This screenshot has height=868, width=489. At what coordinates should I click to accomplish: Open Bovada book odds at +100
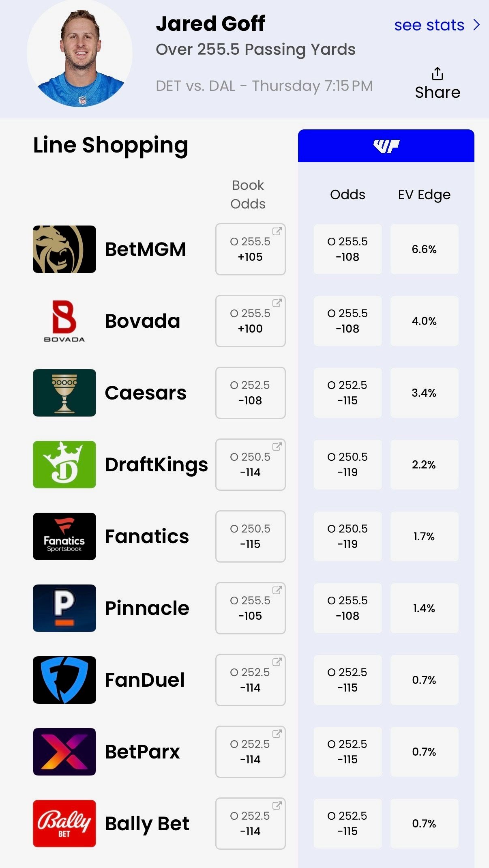pyautogui.click(x=251, y=321)
